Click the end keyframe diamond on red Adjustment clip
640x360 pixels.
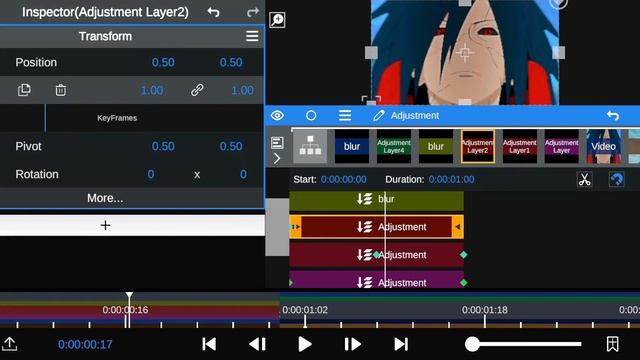pos(463,255)
